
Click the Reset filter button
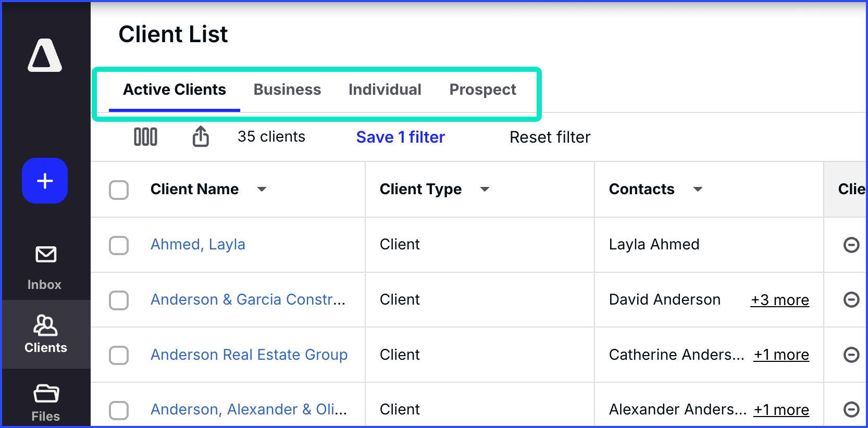click(550, 137)
